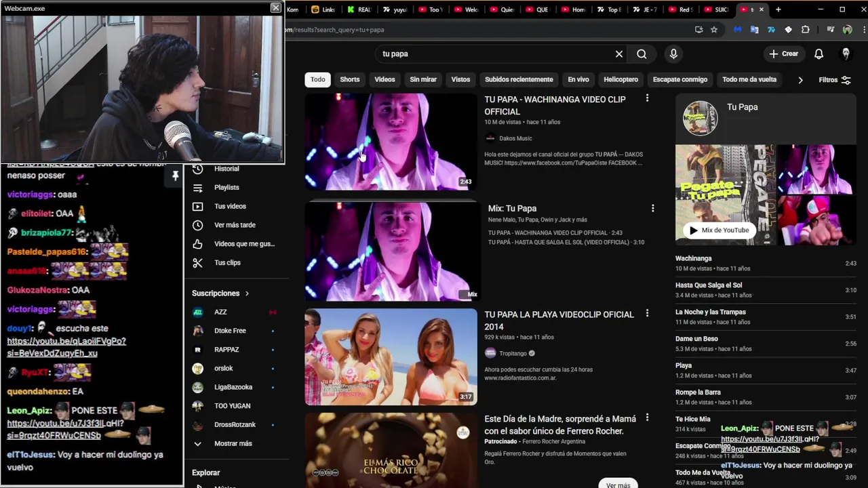Image resolution: width=868 pixels, height=488 pixels.
Task: Play Hasta Que Salga el Sol track
Action: coord(766,290)
